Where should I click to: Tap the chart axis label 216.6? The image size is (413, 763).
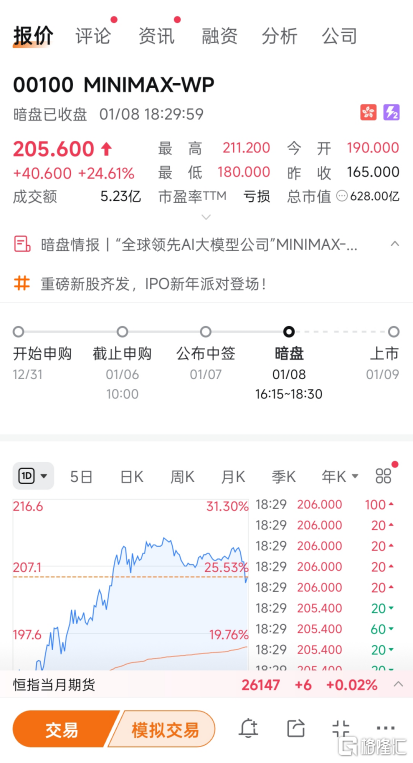point(28,507)
